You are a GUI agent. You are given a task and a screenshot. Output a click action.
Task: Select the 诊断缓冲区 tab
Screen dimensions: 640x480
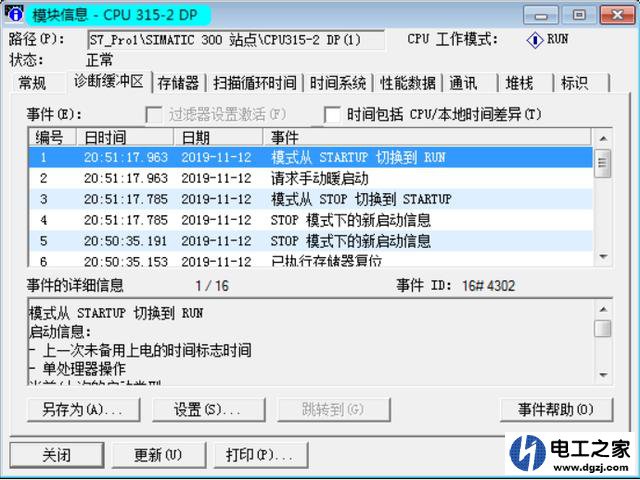[109, 81]
